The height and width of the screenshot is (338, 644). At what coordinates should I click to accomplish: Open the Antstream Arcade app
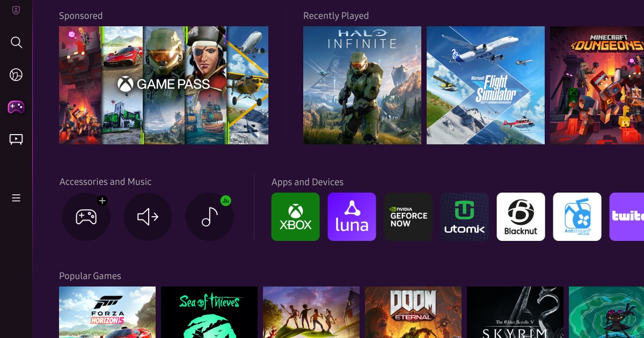pos(577,217)
